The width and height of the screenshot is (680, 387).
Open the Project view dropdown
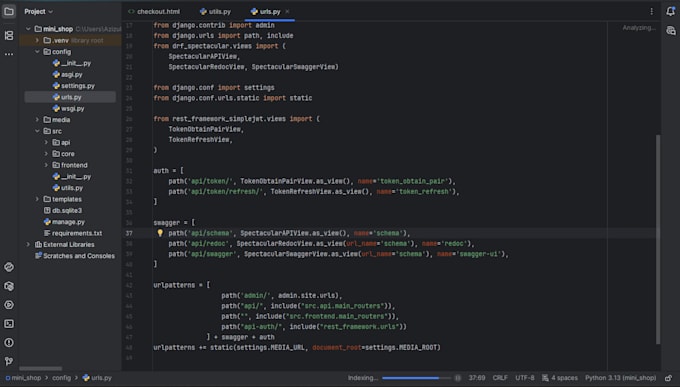[x=38, y=12]
